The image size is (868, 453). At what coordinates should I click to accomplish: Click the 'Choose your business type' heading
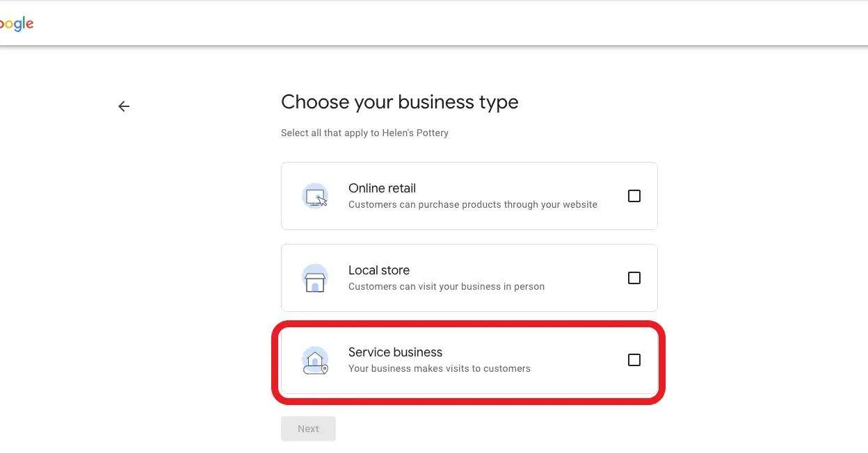tap(399, 102)
